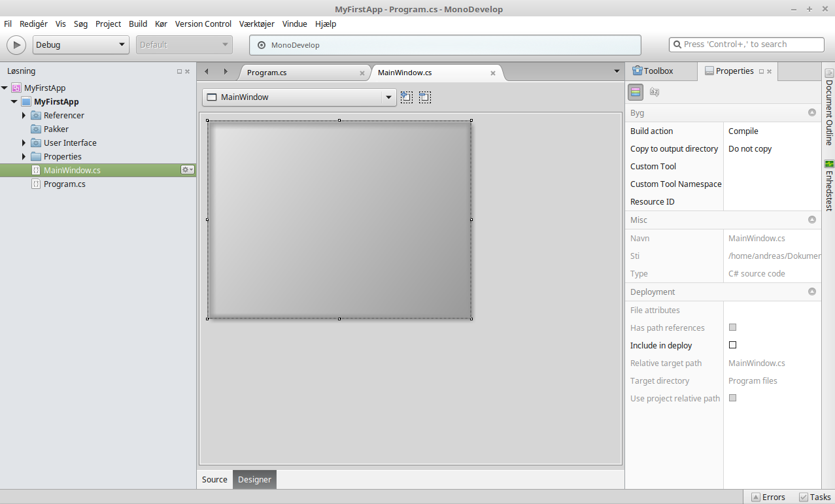Viewport: 835px width, 504px height.
Task: Open the Build menu
Action: (138, 24)
